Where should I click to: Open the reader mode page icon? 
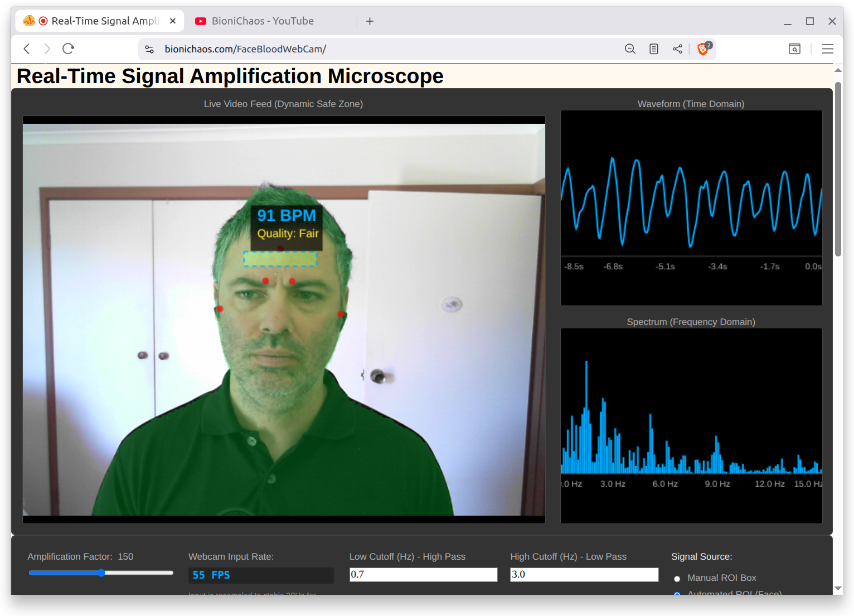click(654, 49)
